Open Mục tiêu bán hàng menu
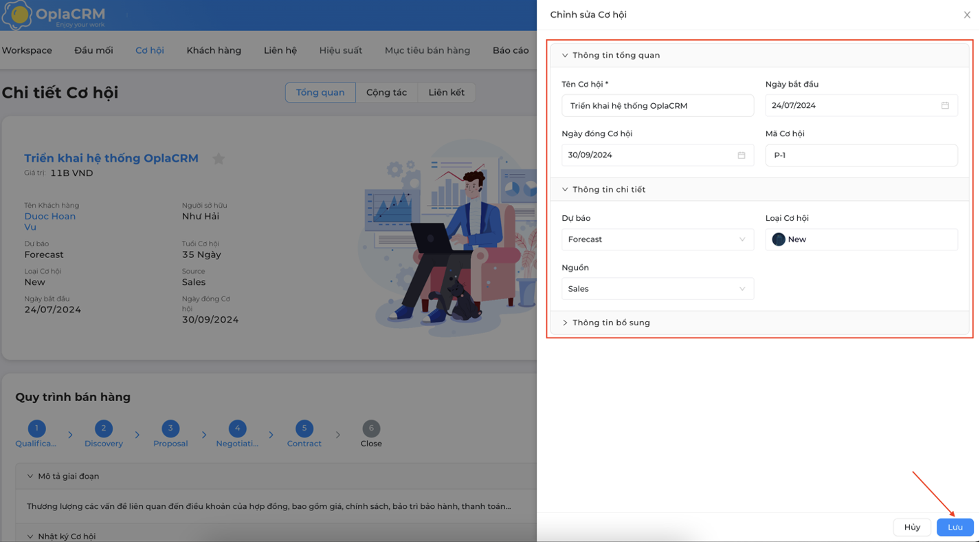The height and width of the screenshot is (542, 980). (427, 50)
